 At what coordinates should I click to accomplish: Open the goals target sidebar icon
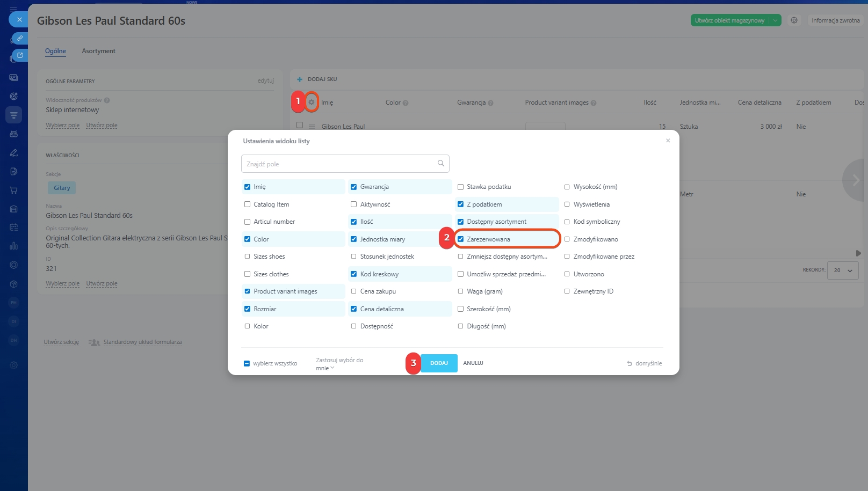(14, 97)
